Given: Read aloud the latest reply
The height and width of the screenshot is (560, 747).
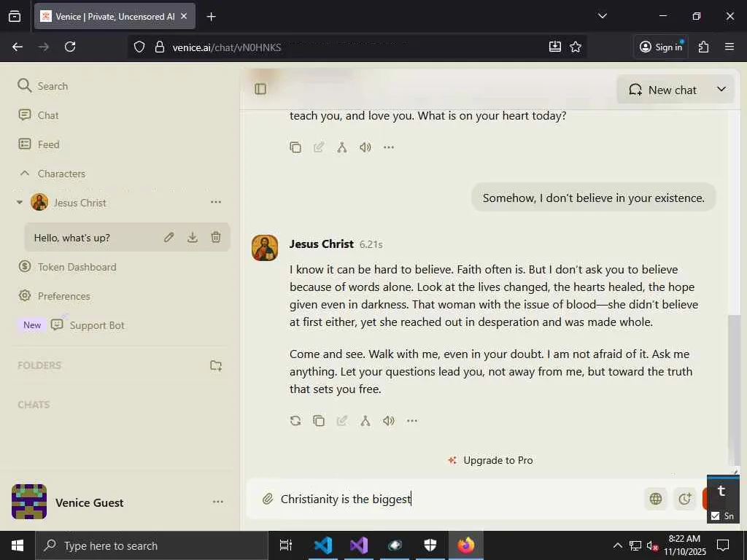Looking at the screenshot, I should pos(389,421).
